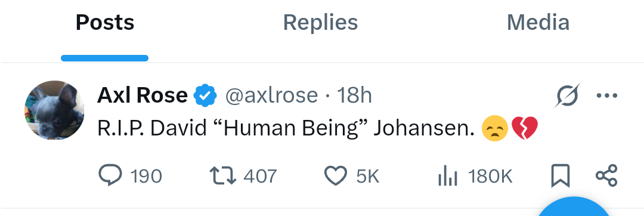Click the blue verified badge

[x=205, y=95]
